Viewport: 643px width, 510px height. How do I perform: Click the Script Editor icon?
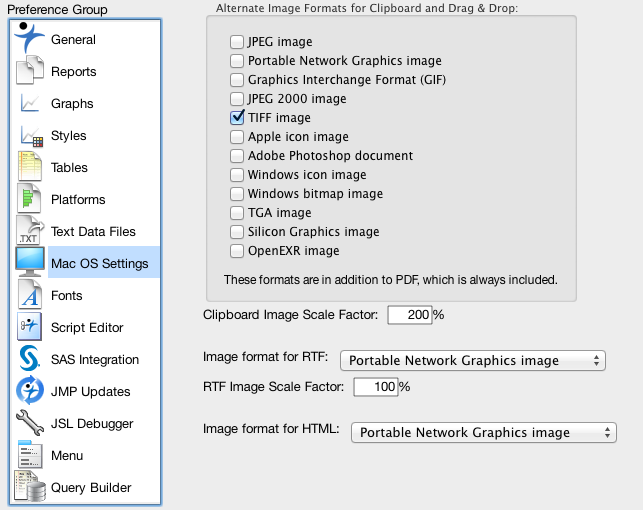(x=30, y=327)
